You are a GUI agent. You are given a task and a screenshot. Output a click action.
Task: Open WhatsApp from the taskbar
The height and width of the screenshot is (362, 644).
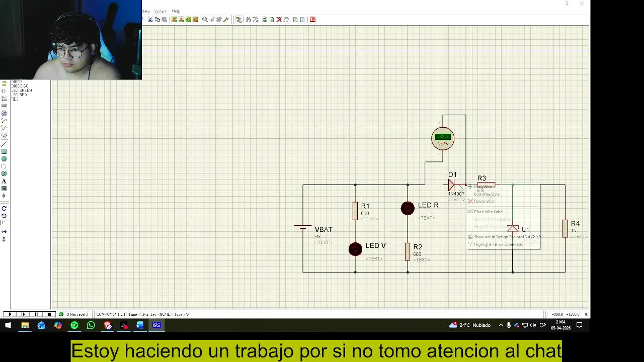91,325
